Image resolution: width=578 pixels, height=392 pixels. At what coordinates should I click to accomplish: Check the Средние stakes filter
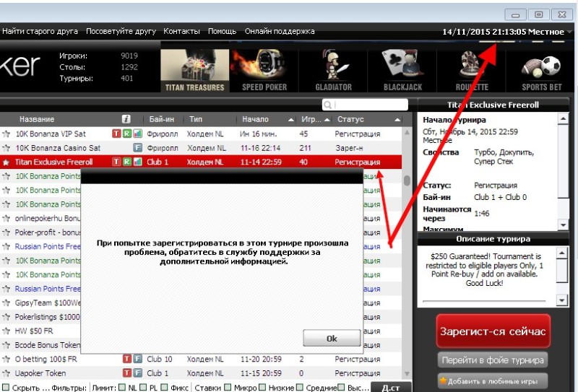[x=300, y=388]
